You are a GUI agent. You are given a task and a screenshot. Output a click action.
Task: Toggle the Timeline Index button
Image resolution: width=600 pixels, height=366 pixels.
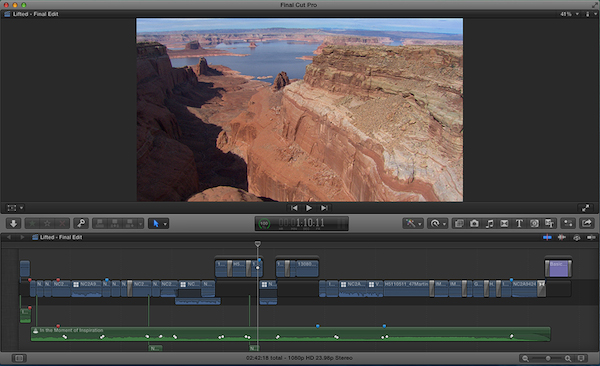tap(19, 358)
